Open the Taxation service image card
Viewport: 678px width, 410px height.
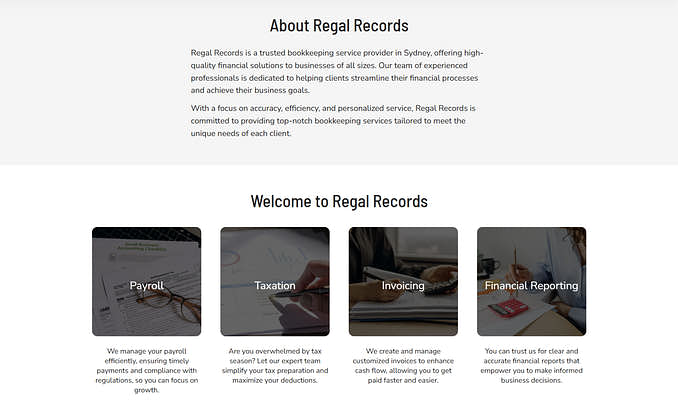(275, 282)
